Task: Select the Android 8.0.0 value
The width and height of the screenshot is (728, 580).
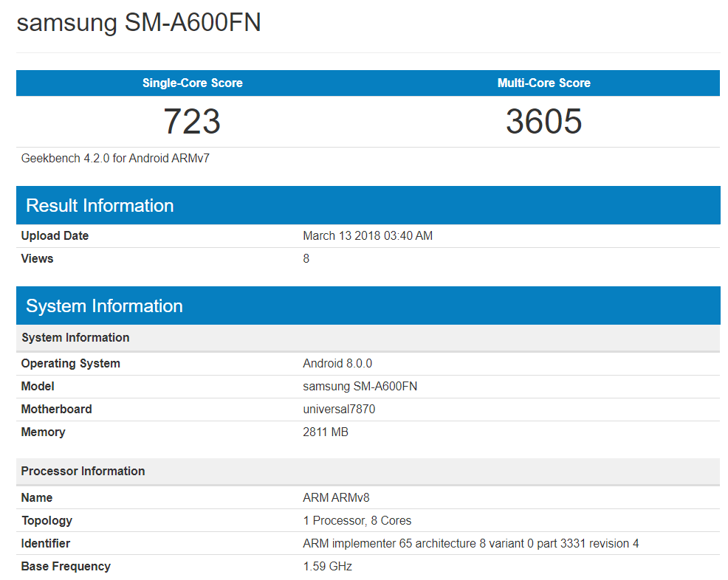Action: tap(337, 363)
